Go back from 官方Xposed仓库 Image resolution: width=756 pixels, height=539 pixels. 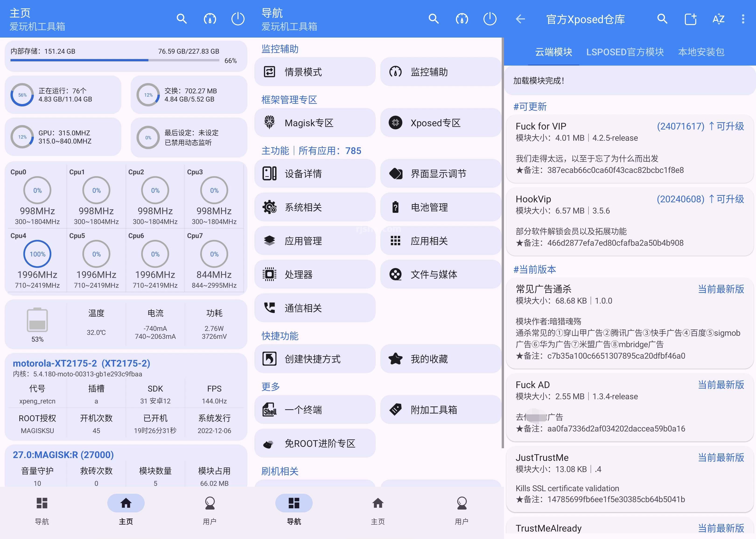pyautogui.click(x=520, y=19)
